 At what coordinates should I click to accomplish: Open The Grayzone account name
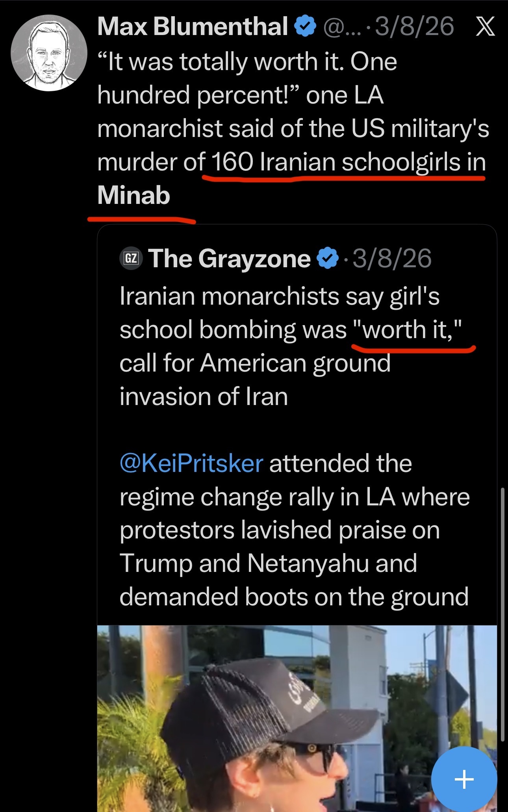pyautogui.click(x=229, y=259)
